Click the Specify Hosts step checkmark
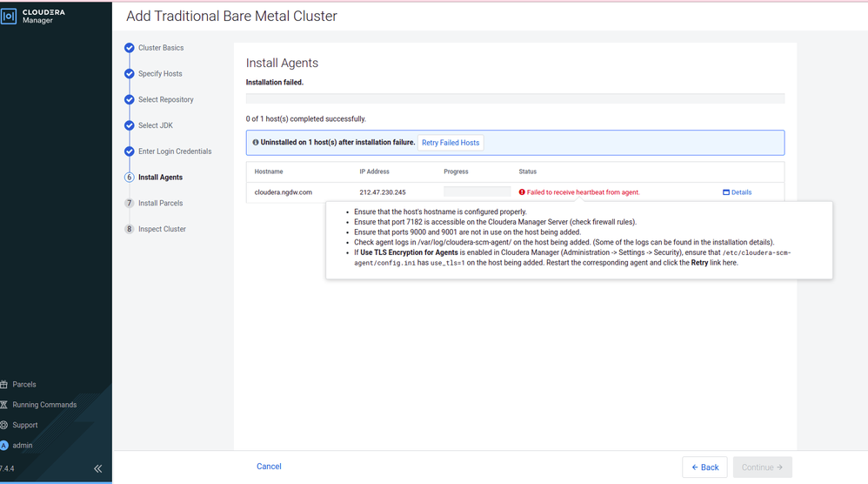The width and height of the screenshot is (868, 484). coord(129,74)
